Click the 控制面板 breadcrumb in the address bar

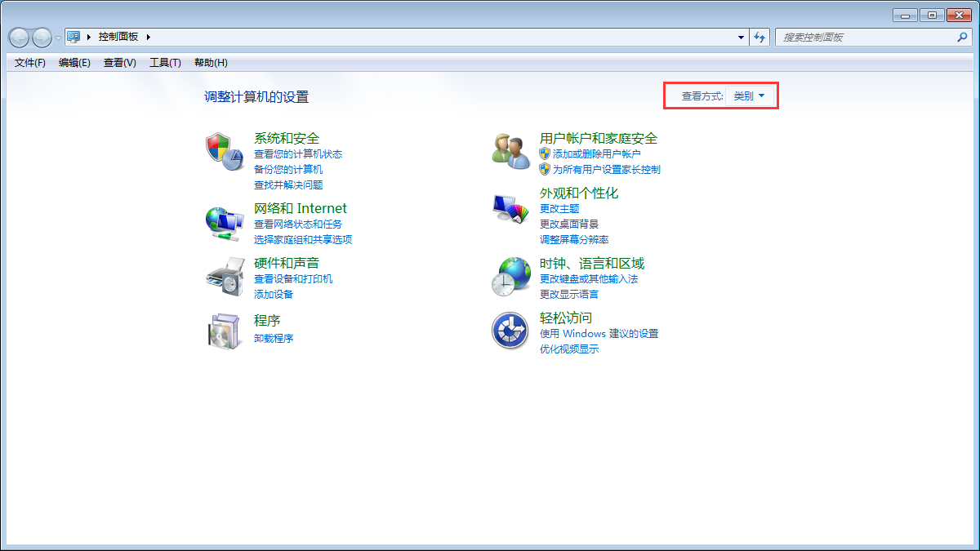coord(118,37)
